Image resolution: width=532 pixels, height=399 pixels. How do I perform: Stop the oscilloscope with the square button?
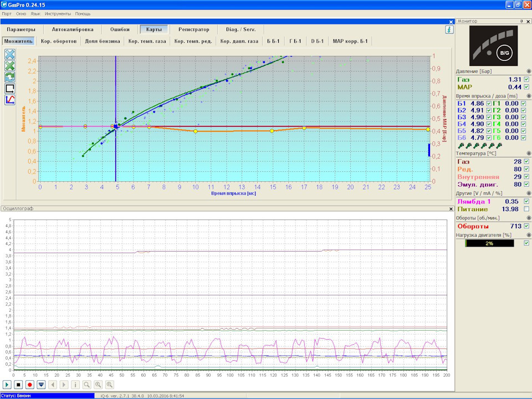pos(19,385)
